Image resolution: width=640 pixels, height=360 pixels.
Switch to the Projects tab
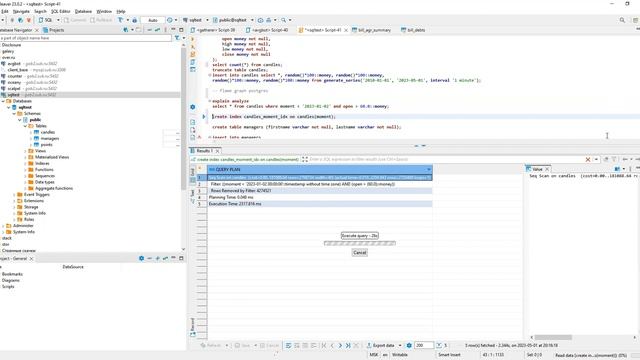(53, 30)
